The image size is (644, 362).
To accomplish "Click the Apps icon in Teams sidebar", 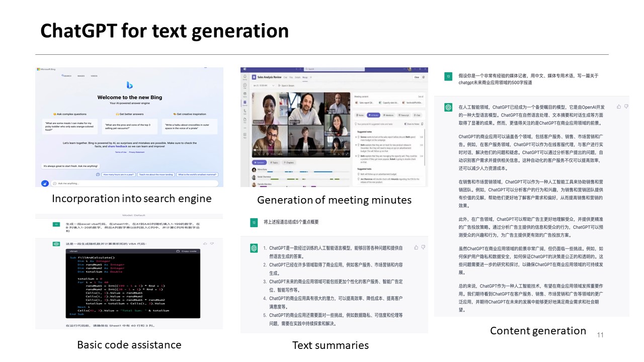I will point(245,136).
